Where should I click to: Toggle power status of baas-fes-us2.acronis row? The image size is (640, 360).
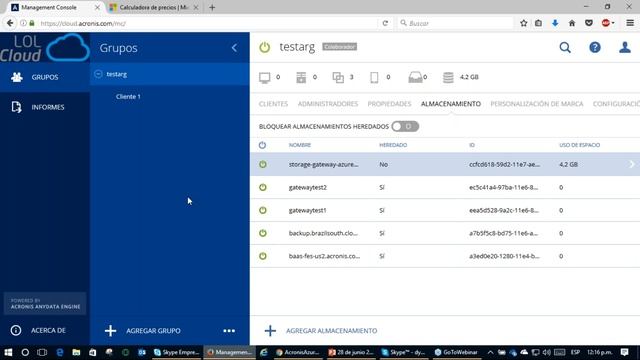(x=263, y=256)
